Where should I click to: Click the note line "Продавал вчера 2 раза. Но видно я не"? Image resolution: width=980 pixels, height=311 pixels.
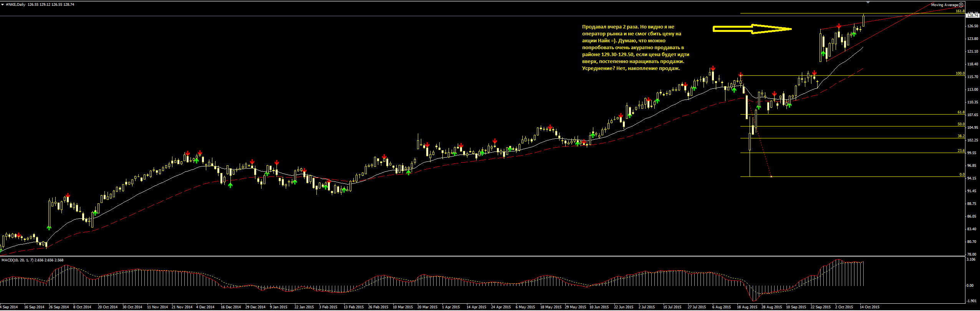point(628,27)
